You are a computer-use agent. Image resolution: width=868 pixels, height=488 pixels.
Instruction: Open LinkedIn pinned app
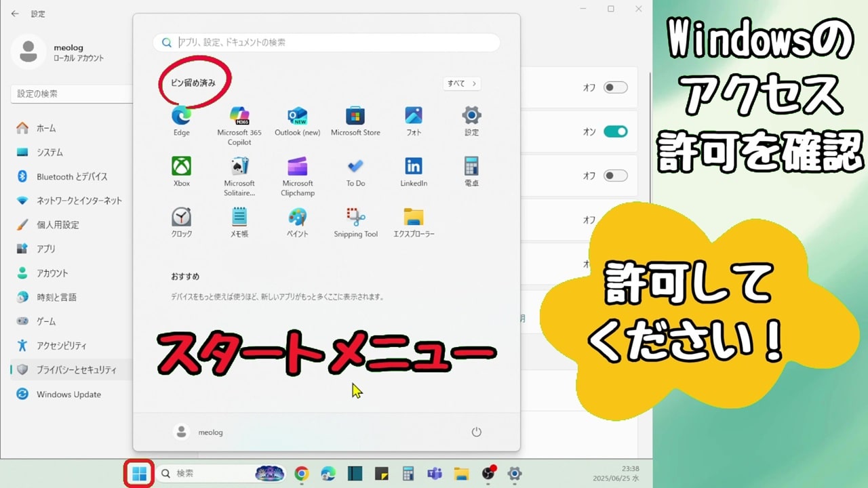tap(414, 171)
